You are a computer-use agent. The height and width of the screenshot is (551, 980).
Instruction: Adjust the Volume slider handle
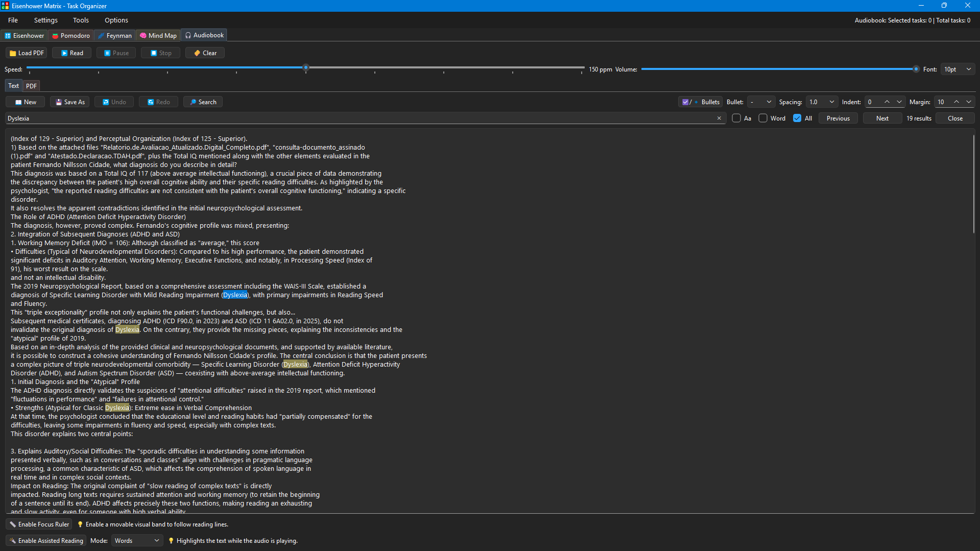[916, 69]
